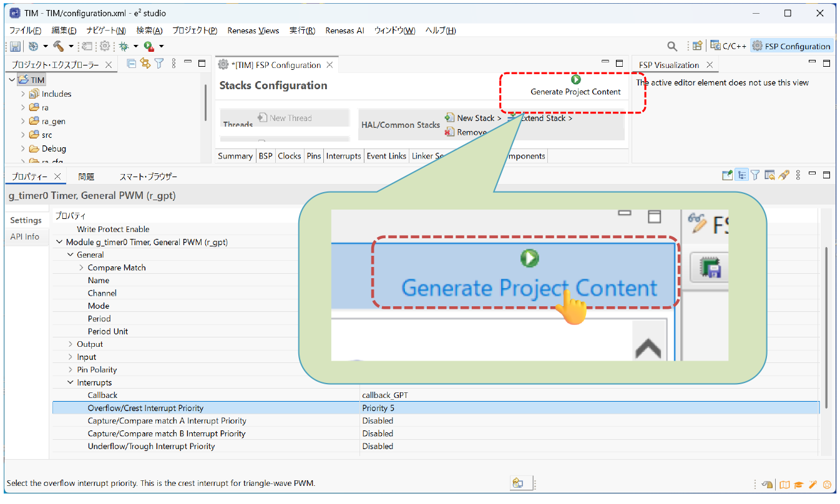The width and height of the screenshot is (840, 504).
Task: Click New Stack button
Action: pyautogui.click(x=474, y=118)
